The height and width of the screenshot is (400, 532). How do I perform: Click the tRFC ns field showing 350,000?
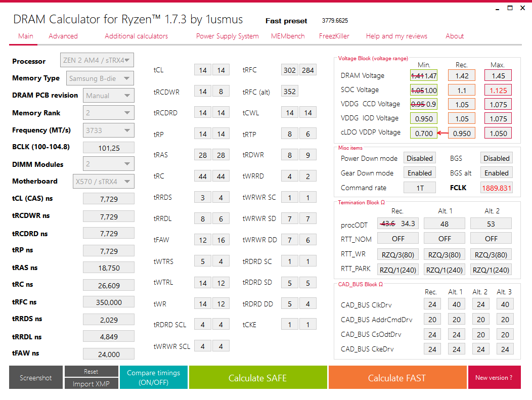coord(109,302)
